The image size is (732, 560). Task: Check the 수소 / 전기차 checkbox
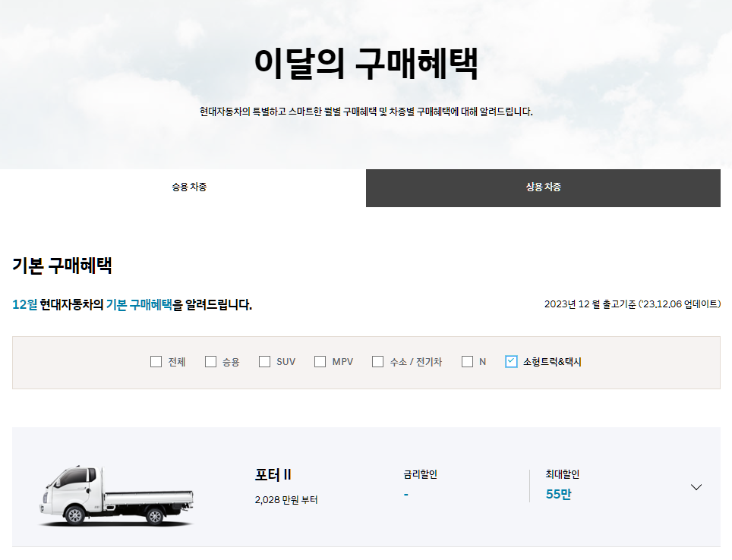pyautogui.click(x=377, y=362)
